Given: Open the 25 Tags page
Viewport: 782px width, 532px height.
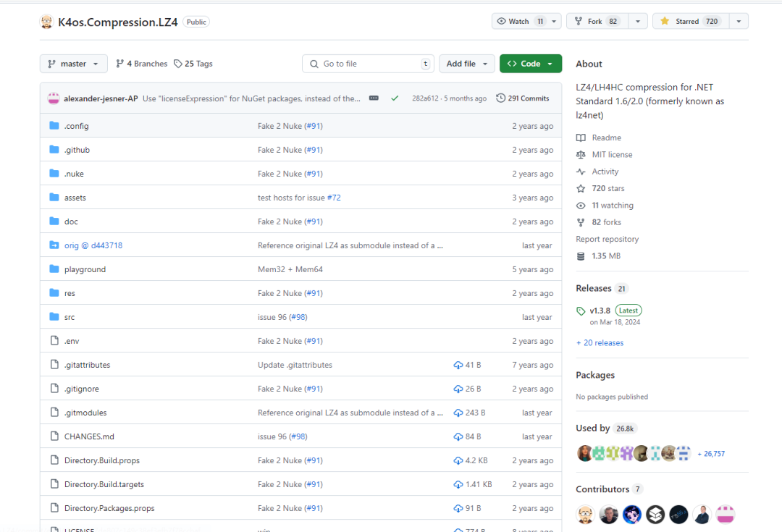Looking at the screenshot, I should [193, 64].
